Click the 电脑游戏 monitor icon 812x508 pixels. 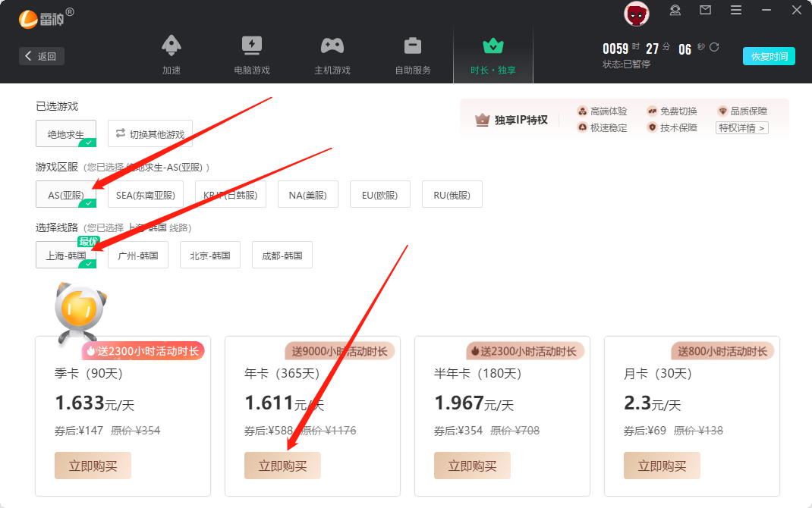pos(252,45)
